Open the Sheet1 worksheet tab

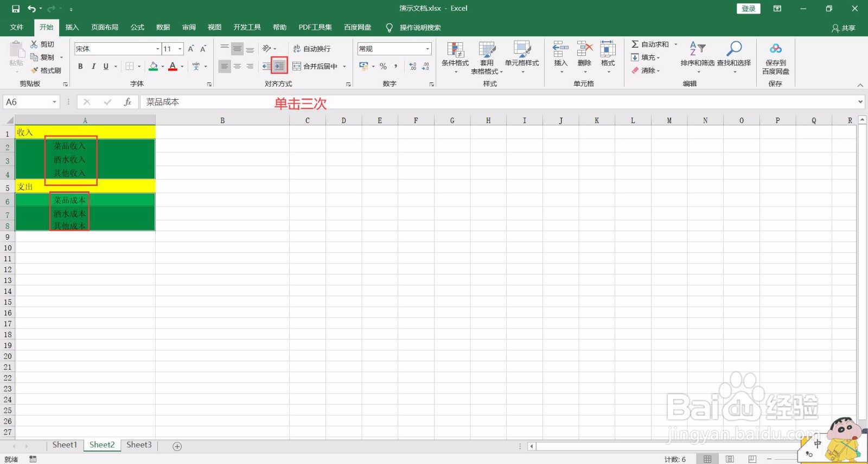65,445
